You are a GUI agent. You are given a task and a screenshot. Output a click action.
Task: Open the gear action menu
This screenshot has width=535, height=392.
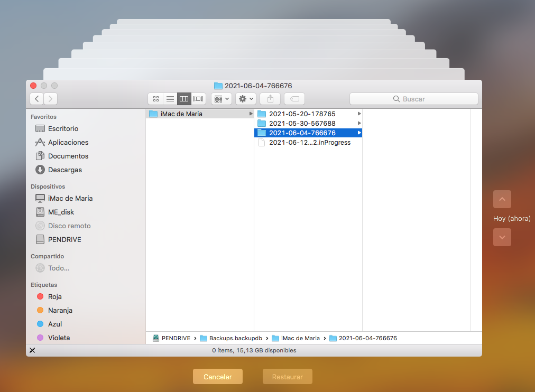pyautogui.click(x=246, y=99)
